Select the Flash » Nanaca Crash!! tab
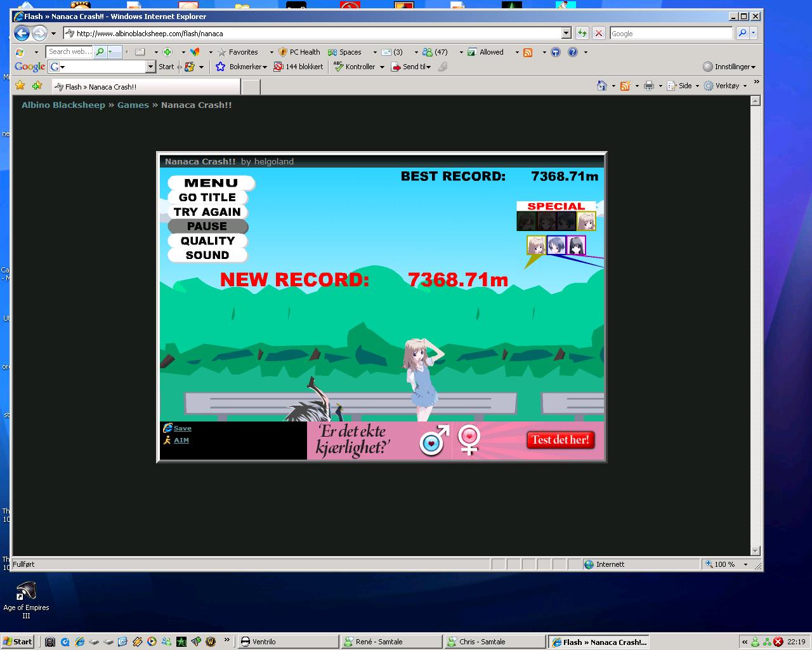This screenshot has width=812, height=650. pos(146,87)
